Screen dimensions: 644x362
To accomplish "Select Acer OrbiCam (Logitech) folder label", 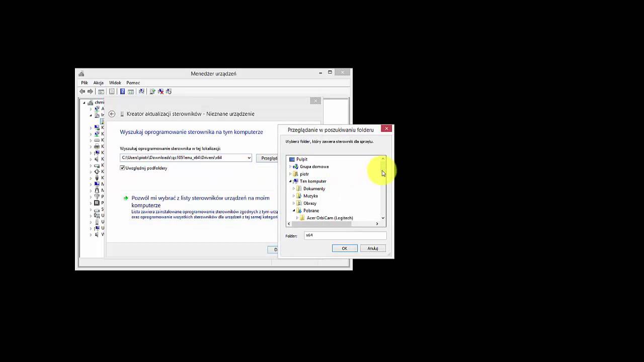I will tap(330, 218).
